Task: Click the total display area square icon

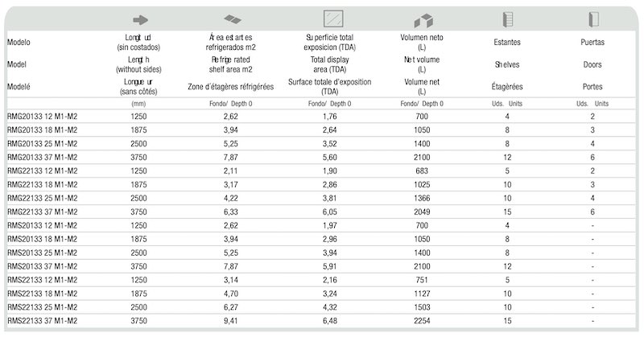Action: [x=333, y=18]
